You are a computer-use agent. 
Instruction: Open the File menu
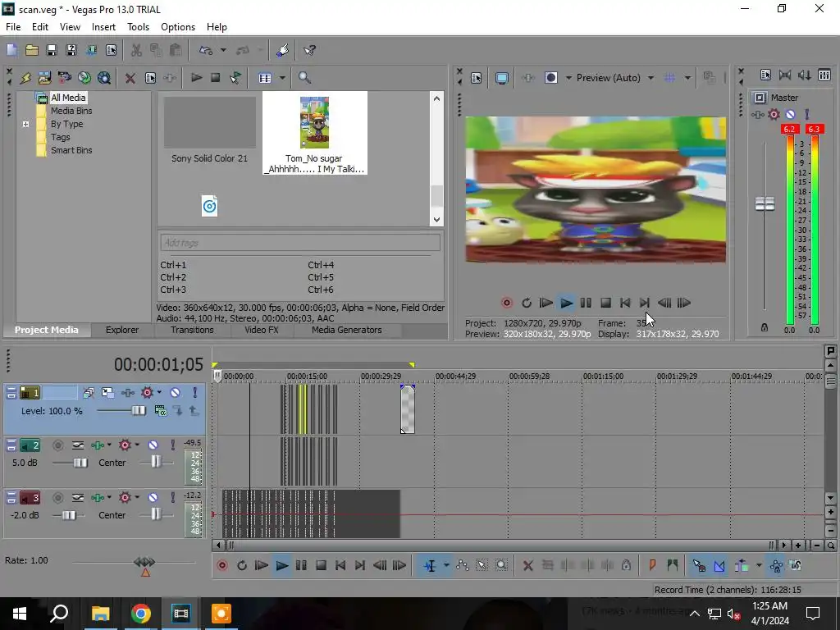coord(13,27)
